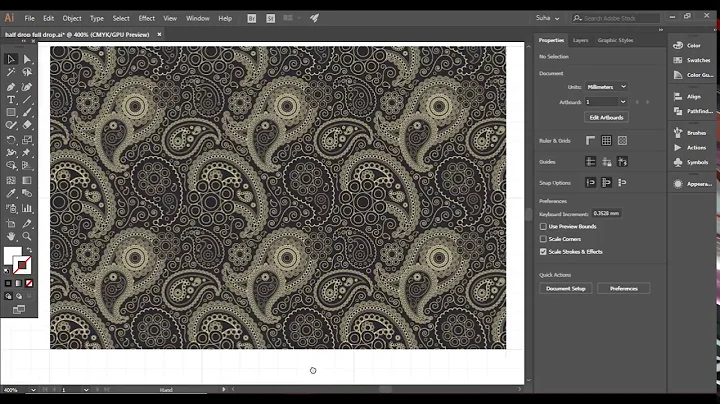This screenshot has height=404, width=720.
Task: Select the Selection tool arrow
Action: [x=11, y=59]
